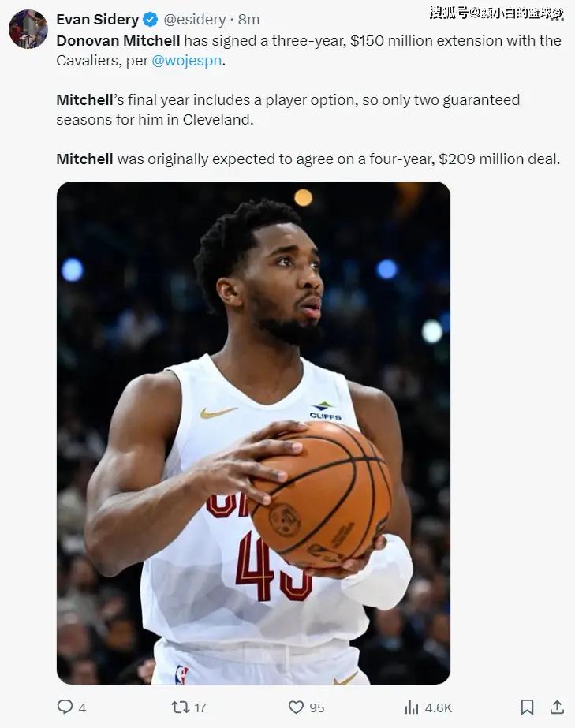
Task: Click the reply count 4
Action: click(82, 707)
